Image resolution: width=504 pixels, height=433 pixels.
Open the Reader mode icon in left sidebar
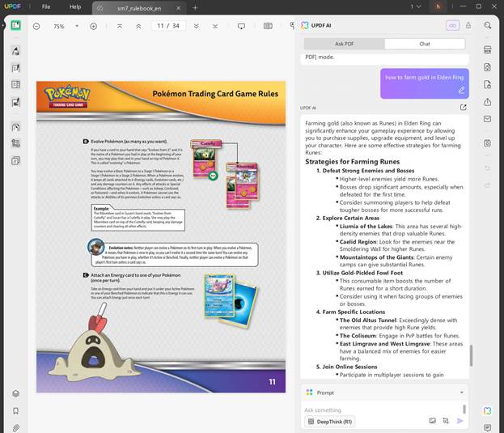click(15, 25)
